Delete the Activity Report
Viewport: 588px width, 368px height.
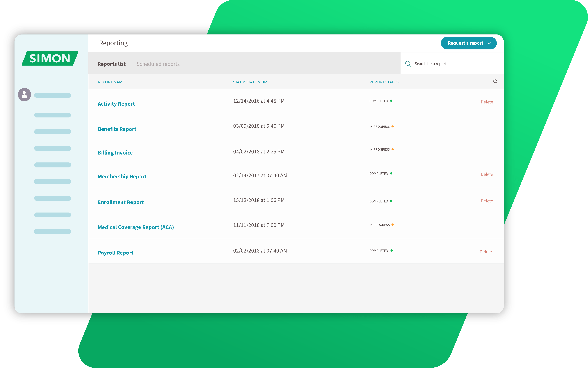pyautogui.click(x=487, y=102)
